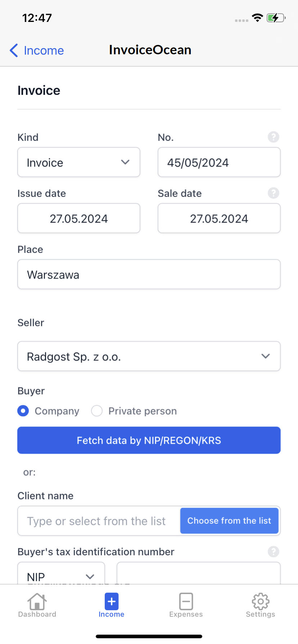Image resolution: width=298 pixels, height=644 pixels.
Task: Tap the help icon next to No. field
Action: click(x=273, y=137)
